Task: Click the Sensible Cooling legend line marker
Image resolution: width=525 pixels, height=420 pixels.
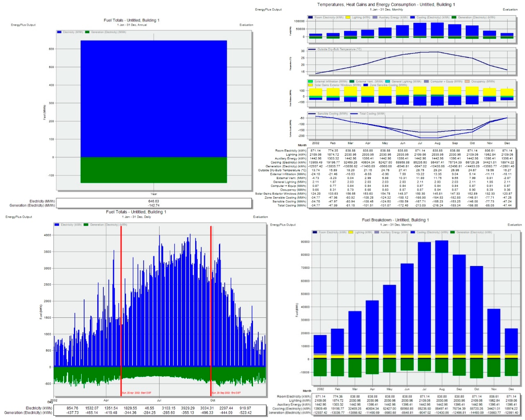Action: pyautogui.click(x=312, y=114)
